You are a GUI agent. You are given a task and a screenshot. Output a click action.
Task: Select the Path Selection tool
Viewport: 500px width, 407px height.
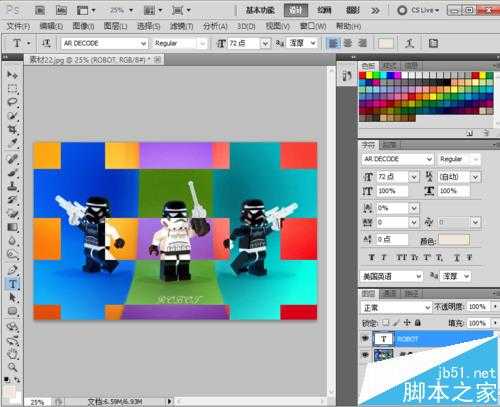click(12, 297)
